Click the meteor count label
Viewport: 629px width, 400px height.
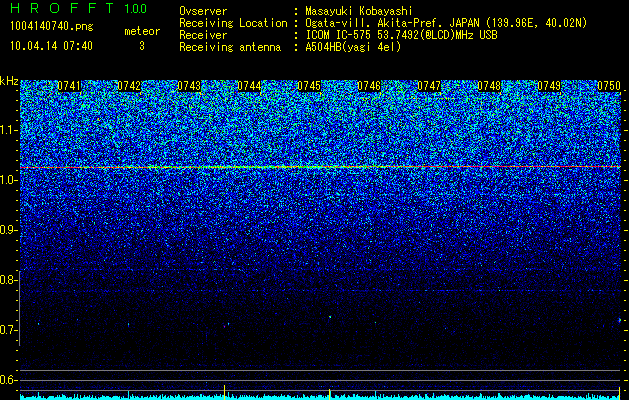[x=142, y=31]
